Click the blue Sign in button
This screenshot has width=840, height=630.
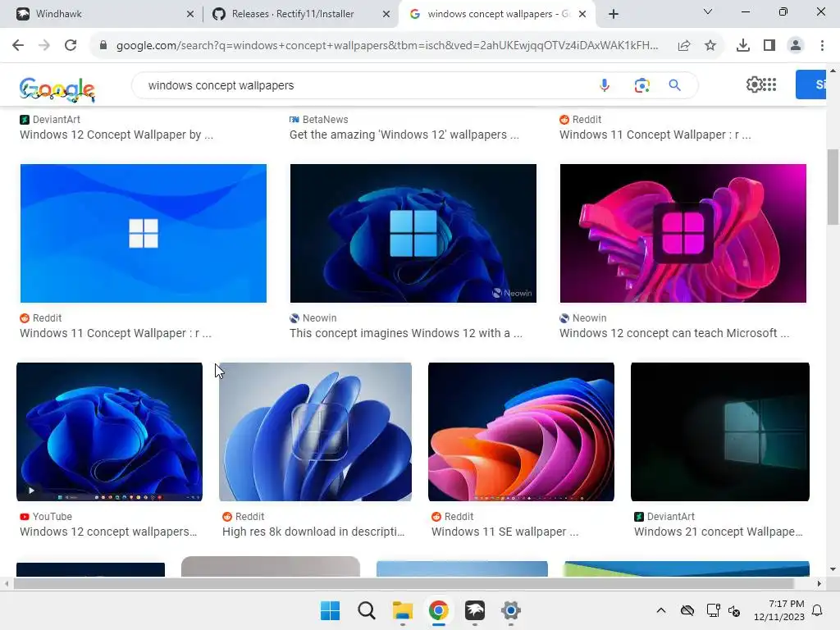click(811, 84)
